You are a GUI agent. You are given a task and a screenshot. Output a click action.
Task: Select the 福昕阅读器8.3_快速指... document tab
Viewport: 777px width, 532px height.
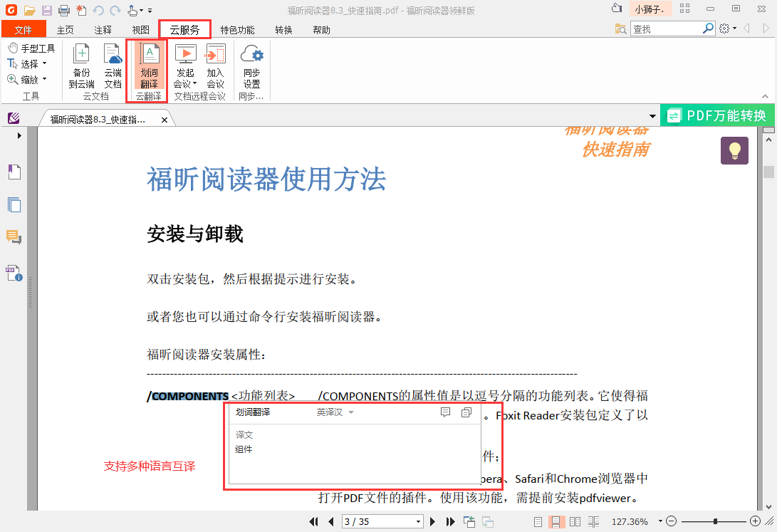coord(98,120)
